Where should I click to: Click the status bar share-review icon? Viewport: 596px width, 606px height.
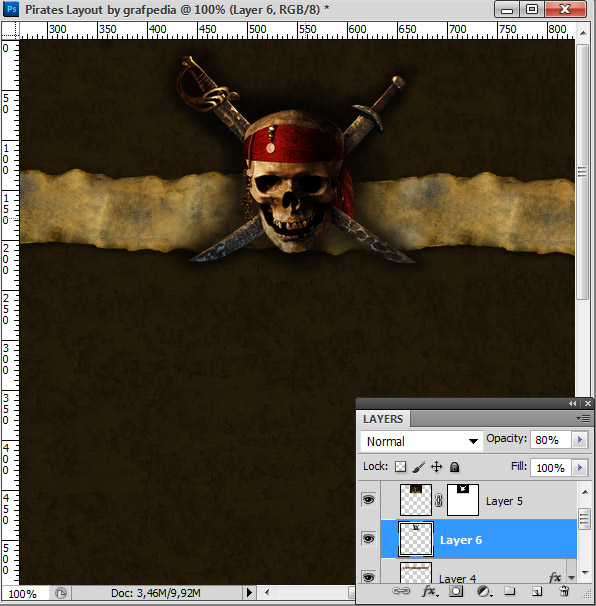pos(61,593)
